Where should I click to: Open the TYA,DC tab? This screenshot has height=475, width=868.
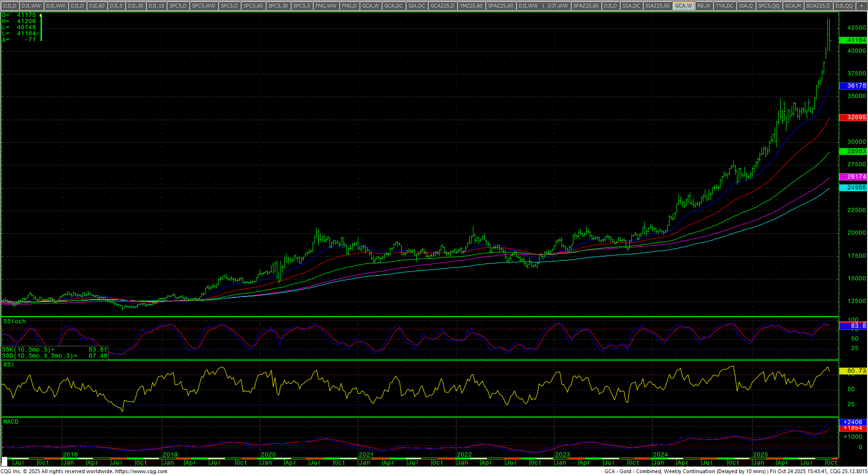coord(724,6)
